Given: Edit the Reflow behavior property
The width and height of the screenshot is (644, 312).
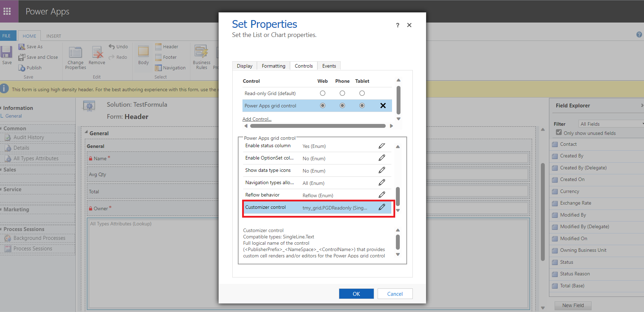Looking at the screenshot, I should (x=382, y=195).
